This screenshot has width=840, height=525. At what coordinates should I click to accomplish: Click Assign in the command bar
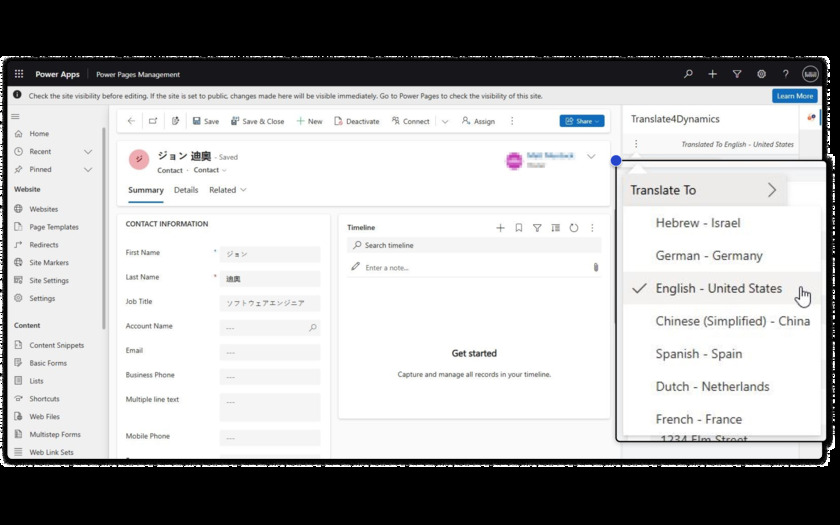click(x=478, y=121)
